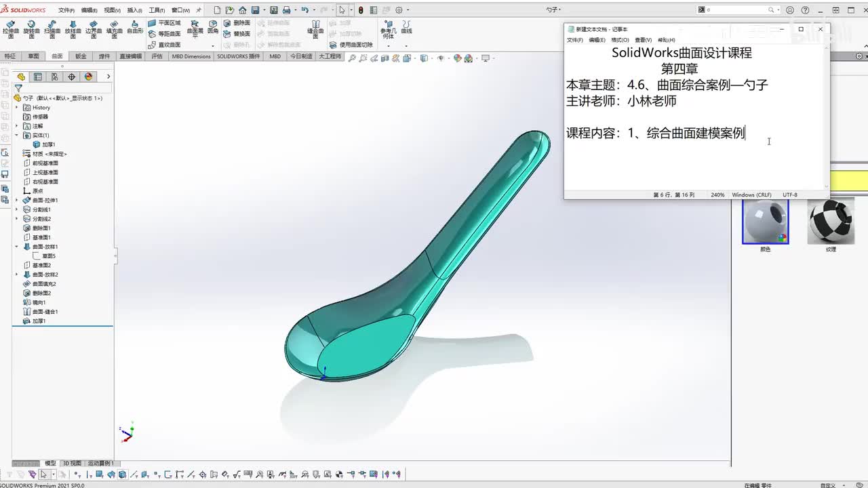Click the Undo arrow icon
The height and width of the screenshot is (488, 868).
(x=304, y=10)
